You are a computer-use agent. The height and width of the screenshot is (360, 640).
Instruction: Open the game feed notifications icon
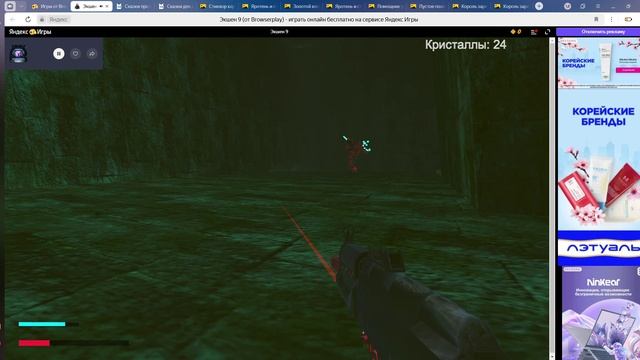(534, 32)
